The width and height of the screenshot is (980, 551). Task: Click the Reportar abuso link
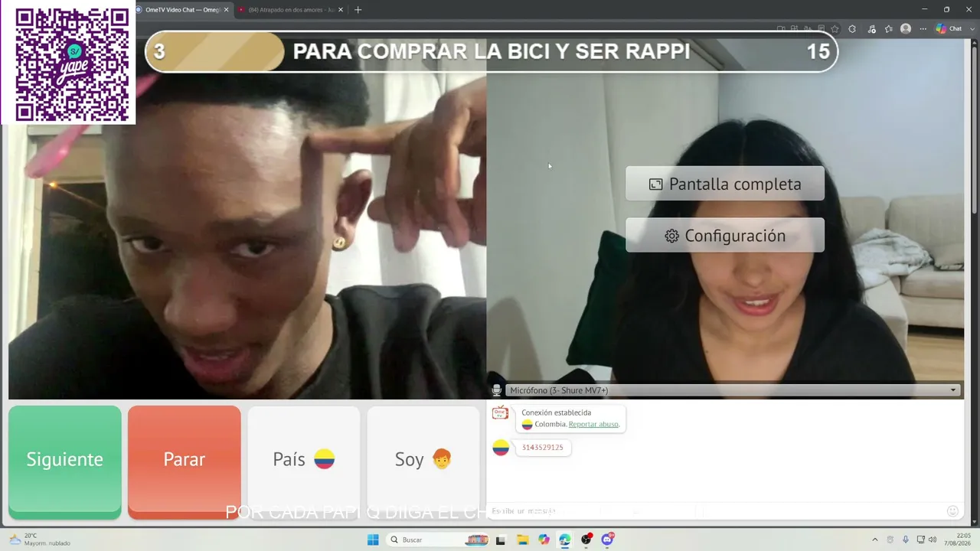click(593, 424)
